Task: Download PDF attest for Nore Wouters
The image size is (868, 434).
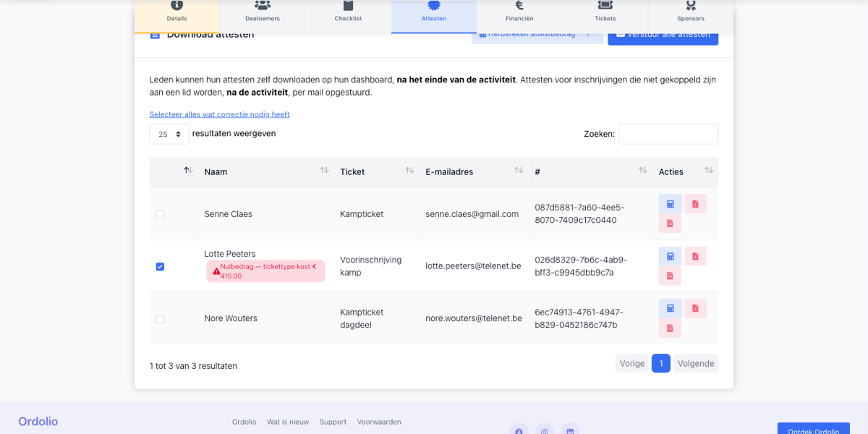Action: (x=695, y=308)
